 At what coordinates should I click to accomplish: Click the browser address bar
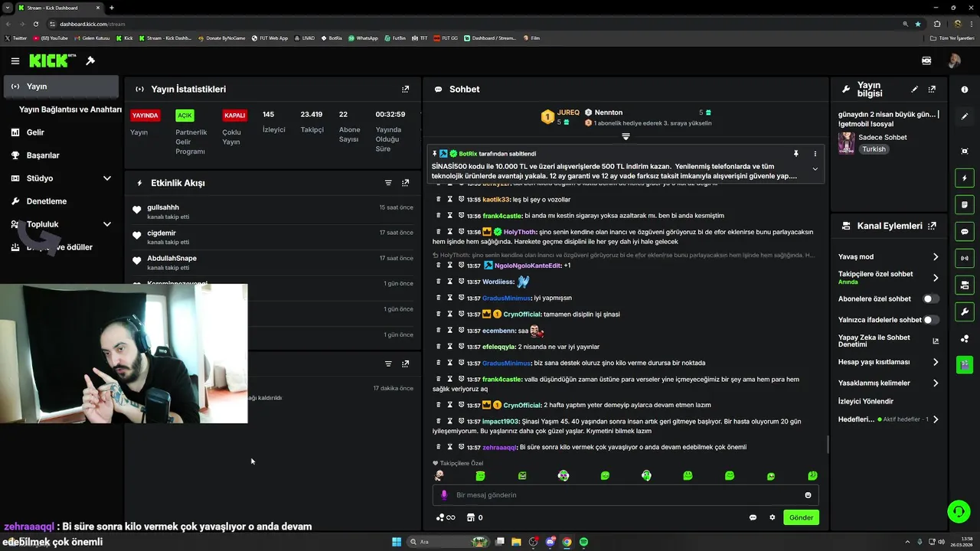click(x=475, y=24)
